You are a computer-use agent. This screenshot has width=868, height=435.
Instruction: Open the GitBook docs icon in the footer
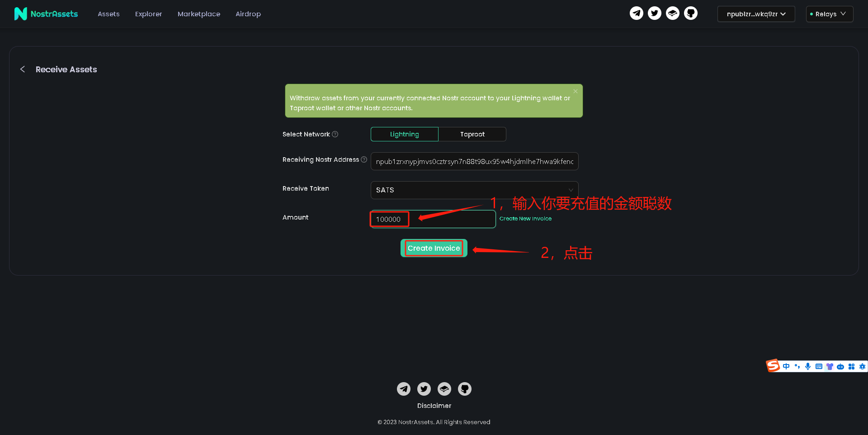444,388
